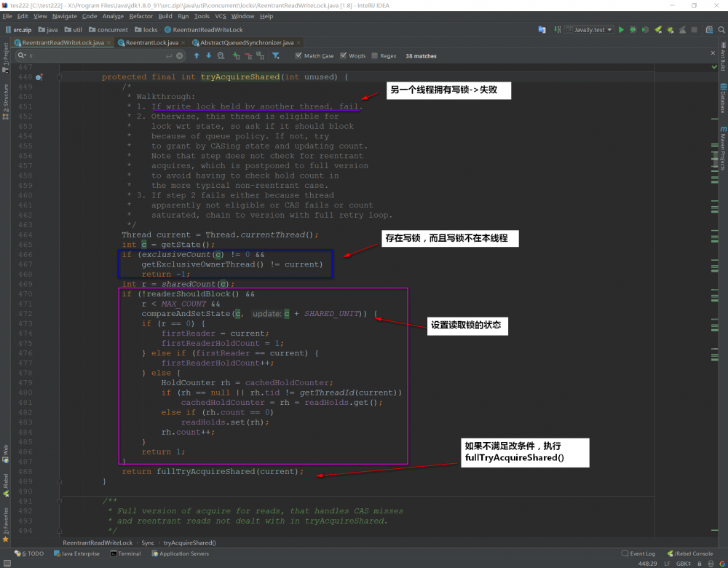The image size is (728, 568).
Task: Jump to next search occurrence arrow
Action: click(208, 55)
